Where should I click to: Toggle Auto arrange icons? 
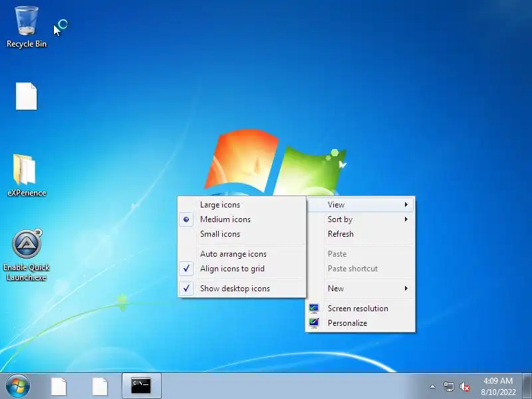point(242,254)
